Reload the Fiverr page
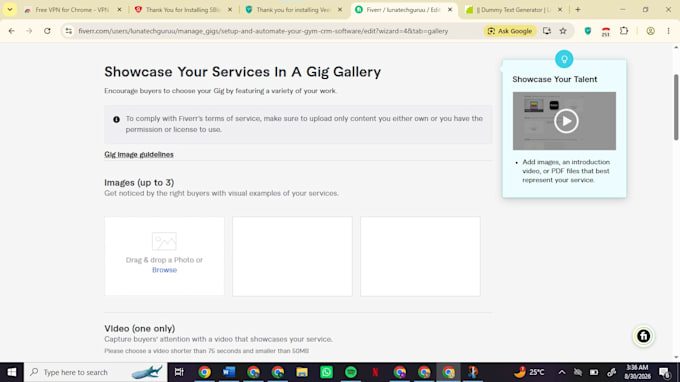This screenshot has height=382, width=680. (47, 31)
